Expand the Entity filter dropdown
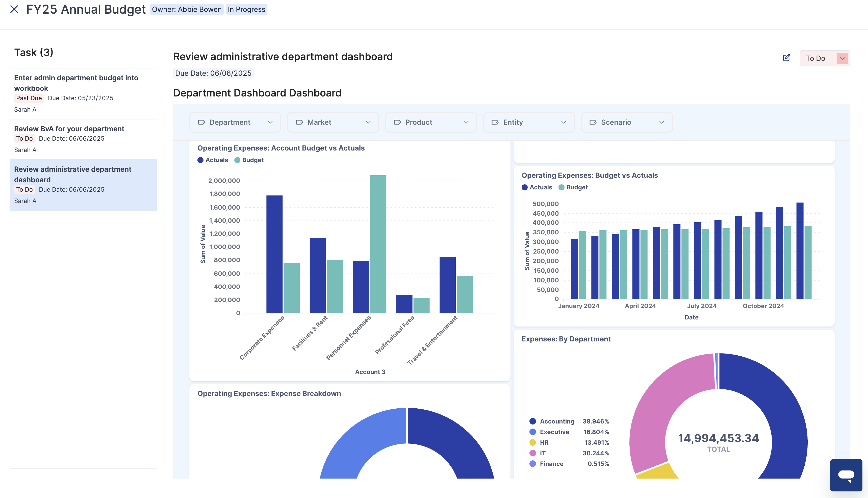 (564, 122)
